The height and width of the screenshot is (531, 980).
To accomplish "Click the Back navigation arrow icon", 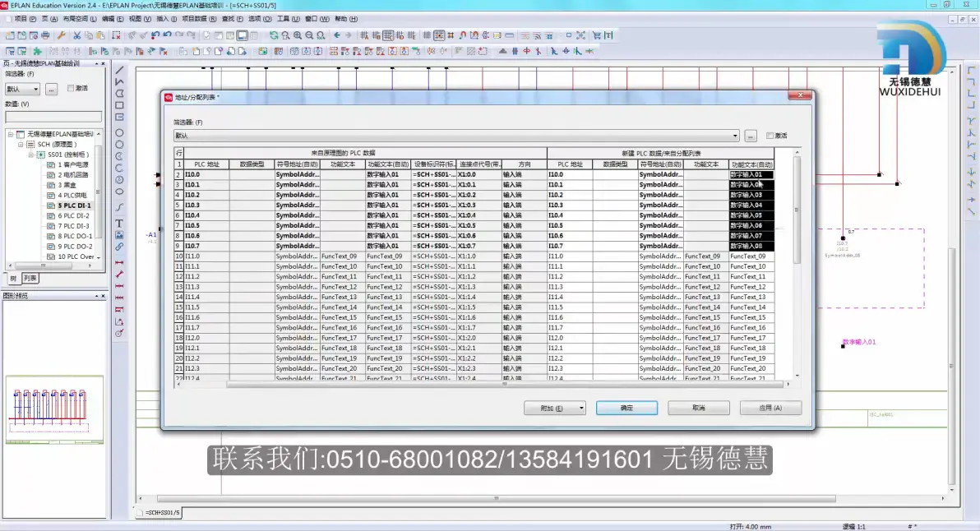I will pos(337,35).
